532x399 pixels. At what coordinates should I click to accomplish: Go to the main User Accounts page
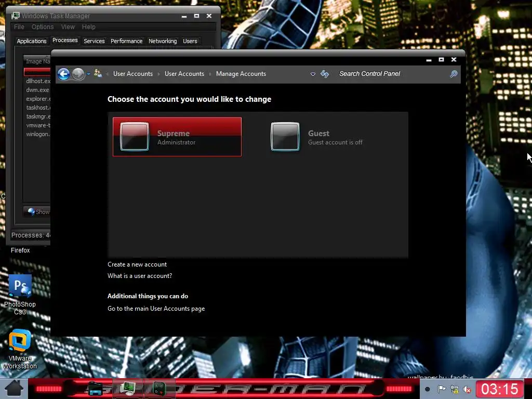(x=156, y=309)
